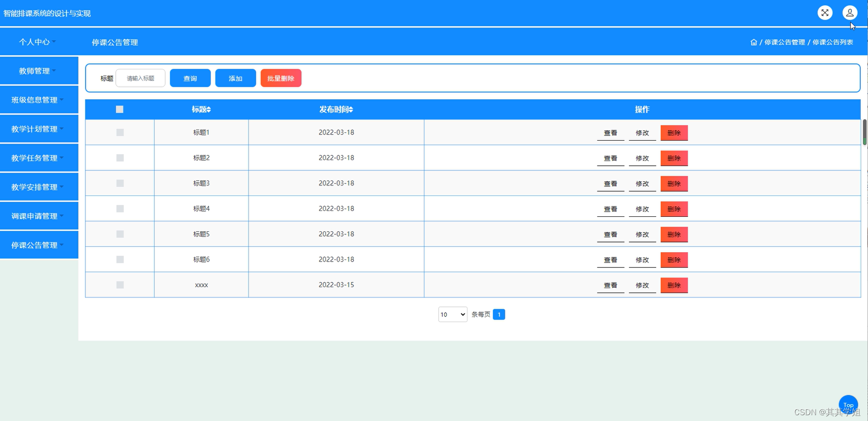The height and width of the screenshot is (421, 868).
Task: Expand the 停课公告管理 sidebar menu
Action: [x=39, y=245]
